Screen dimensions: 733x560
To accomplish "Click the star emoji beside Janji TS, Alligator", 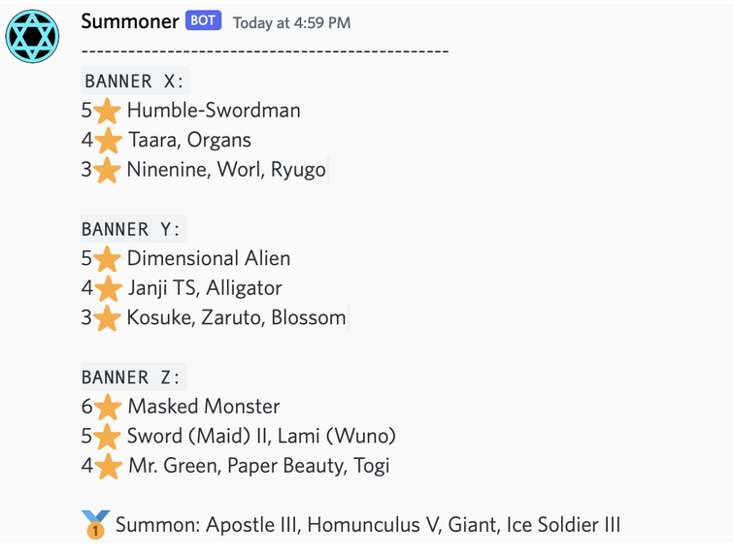I will point(108,288).
